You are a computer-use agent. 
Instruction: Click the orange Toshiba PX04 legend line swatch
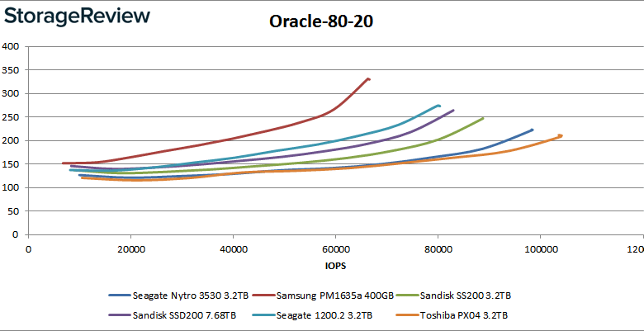pyautogui.click(x=407, y=315)
